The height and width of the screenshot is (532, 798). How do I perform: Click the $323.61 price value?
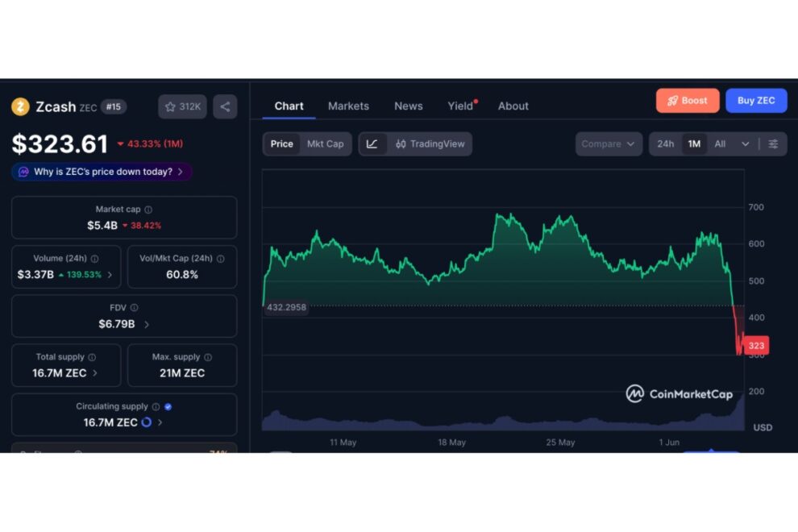pos(60,144)
